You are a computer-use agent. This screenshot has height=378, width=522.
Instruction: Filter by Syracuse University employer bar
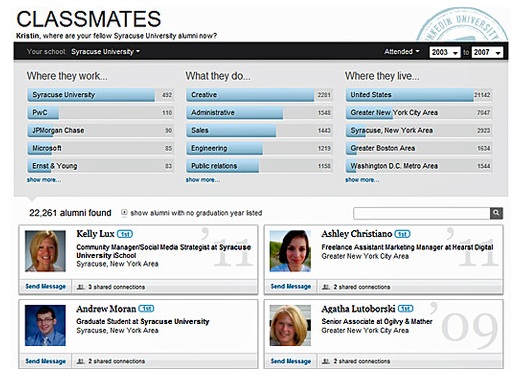[x=100, y=95]
